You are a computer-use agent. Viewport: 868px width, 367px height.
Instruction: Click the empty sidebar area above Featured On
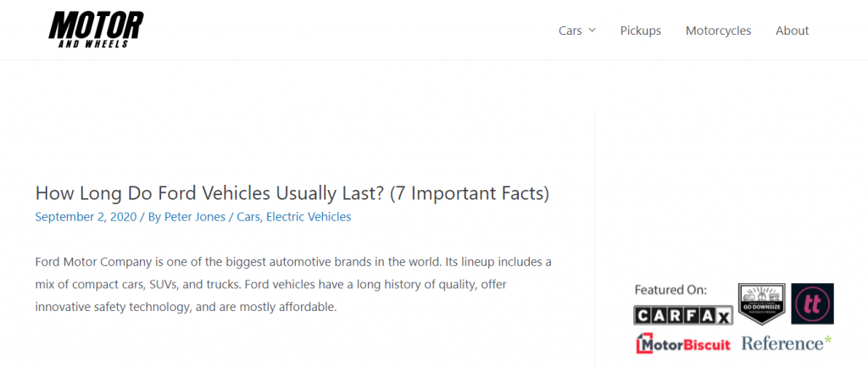coord(731,194)
